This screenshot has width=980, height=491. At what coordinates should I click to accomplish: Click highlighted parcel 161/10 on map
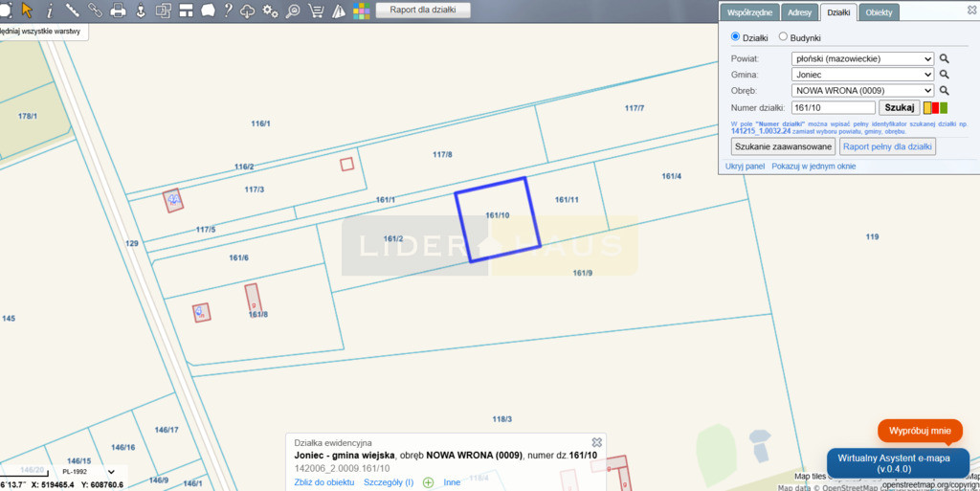click(x=498, y=220)
